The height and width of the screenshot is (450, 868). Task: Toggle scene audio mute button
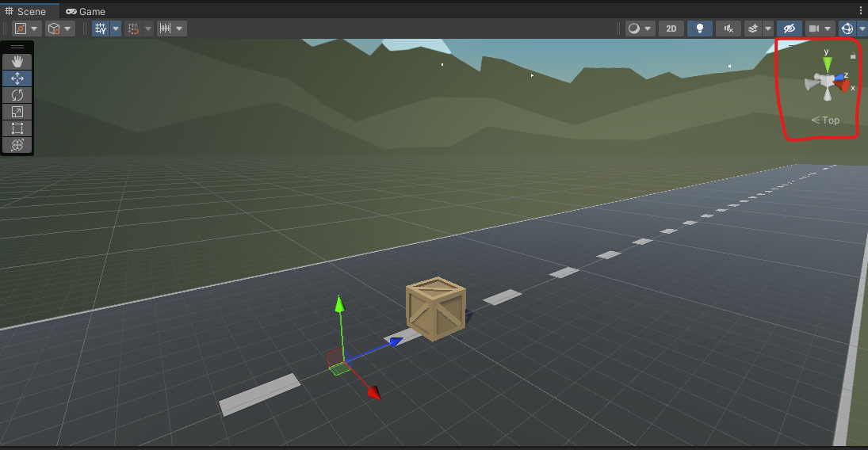tap(728, 29)
